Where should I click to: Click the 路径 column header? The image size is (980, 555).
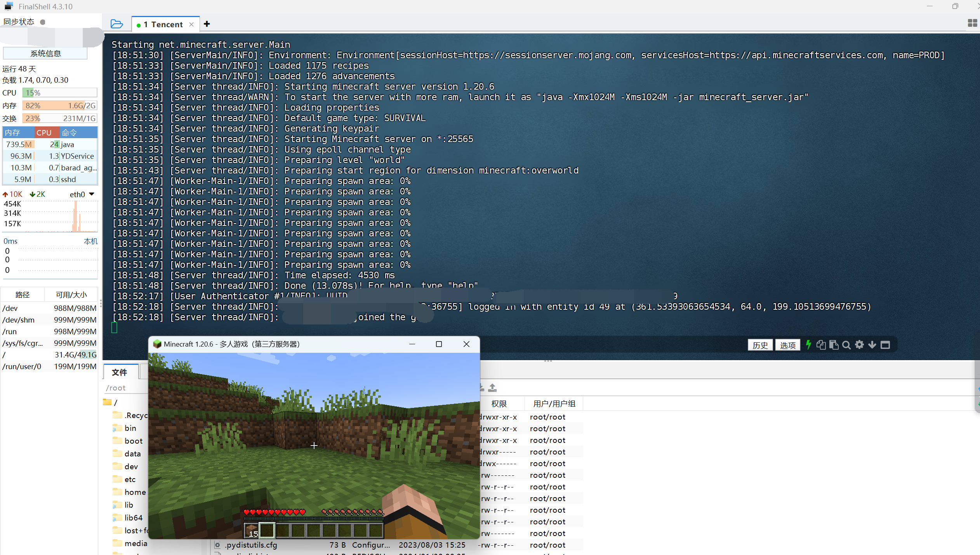[23, 295]
